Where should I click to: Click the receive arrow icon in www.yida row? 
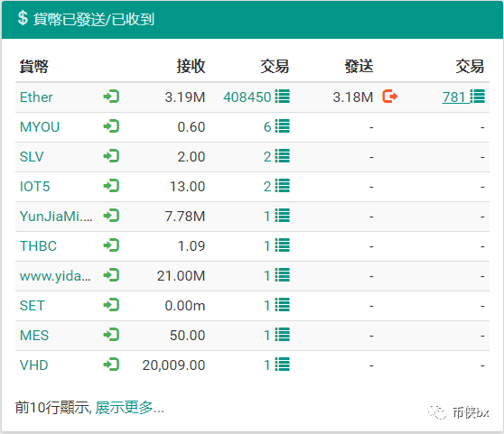[111, 275]
